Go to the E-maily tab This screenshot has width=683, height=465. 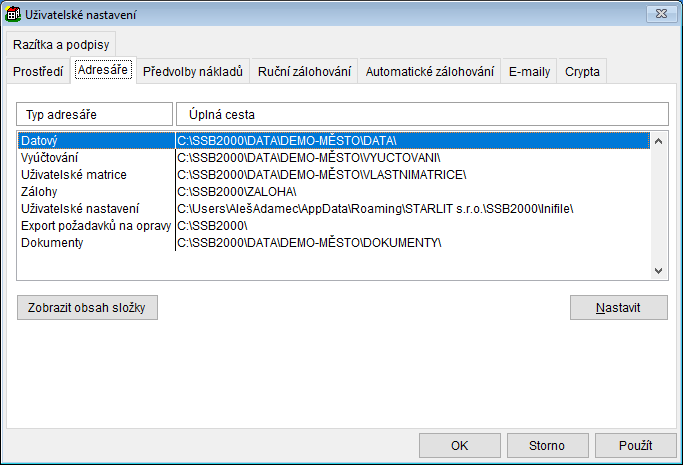(x=529, y=72)
